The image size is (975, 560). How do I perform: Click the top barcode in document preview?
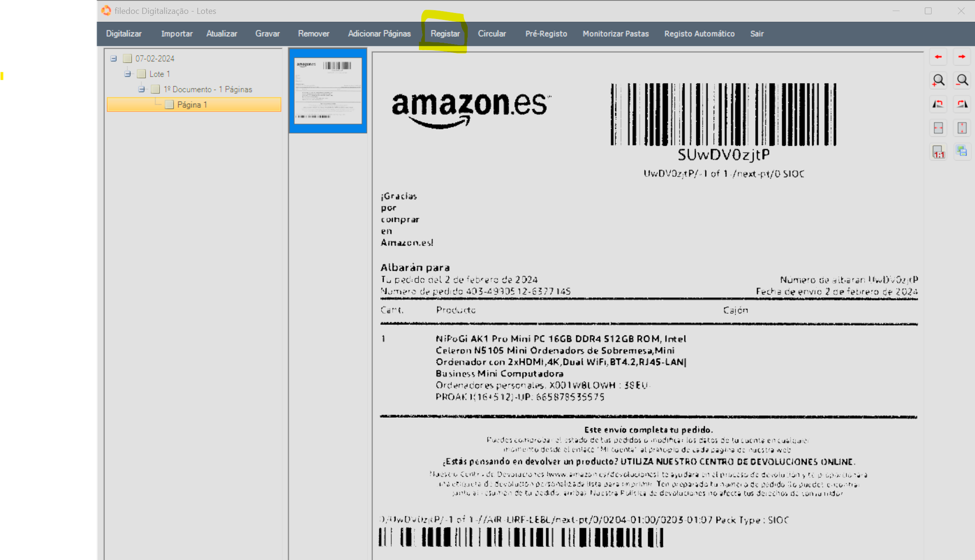[x=723, y=115]
